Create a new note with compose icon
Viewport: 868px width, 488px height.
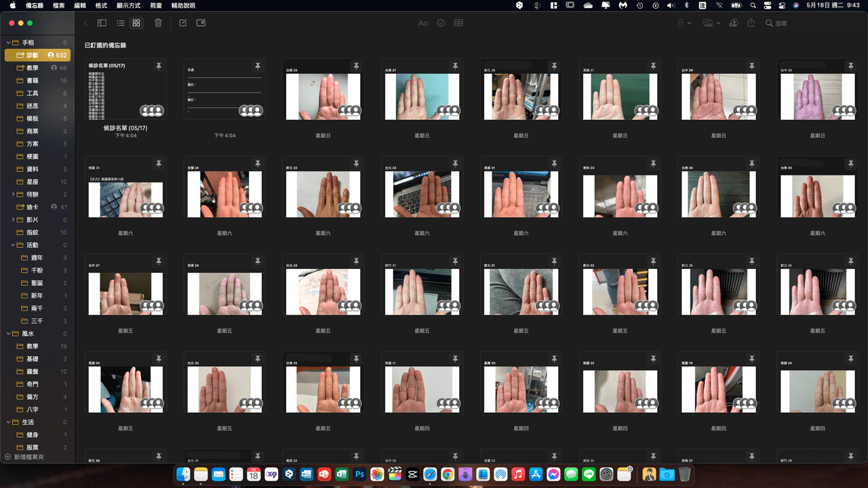click(182, 23)
